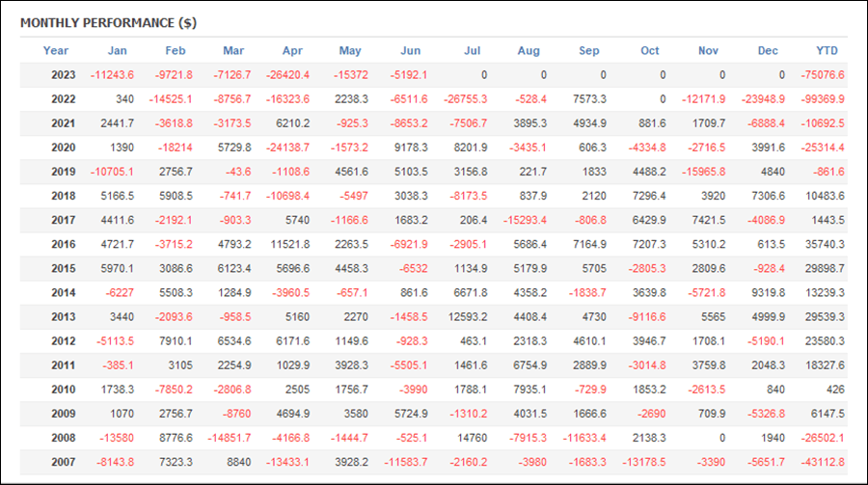Screen dimensions: 868x485
Task: Click the 2017 Aug value -15293.4
Action: point(525,221)
